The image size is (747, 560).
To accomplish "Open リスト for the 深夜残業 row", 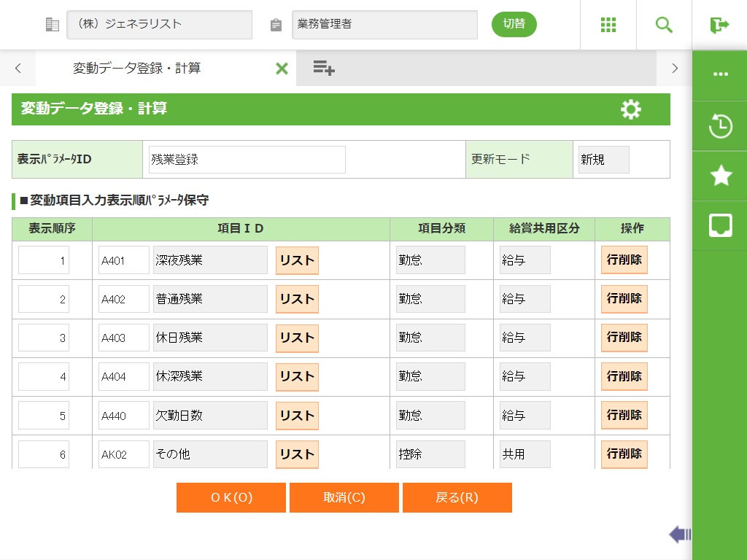I will point(297,260).
